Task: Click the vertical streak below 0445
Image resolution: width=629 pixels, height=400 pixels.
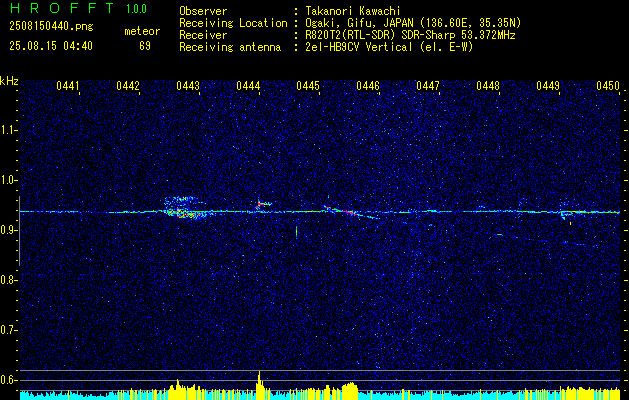Action: (296, 233)
